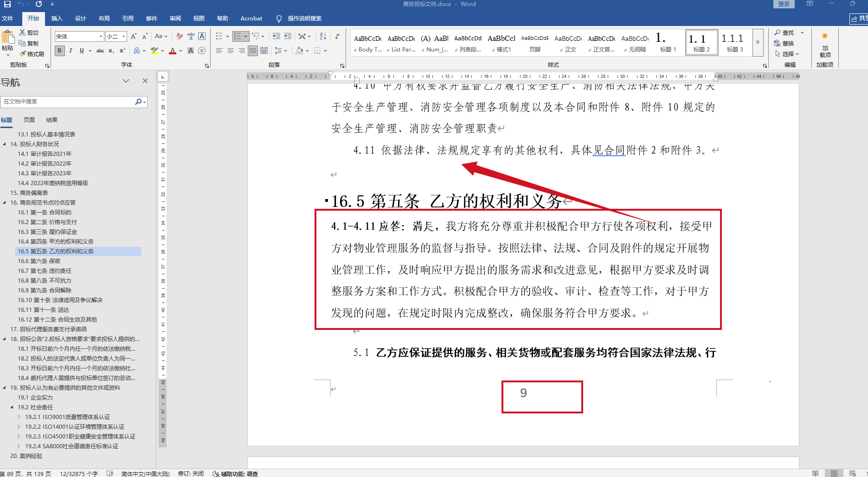
Task: Click the Show/Hide paragraph marks icon
Action: [337, 36]
